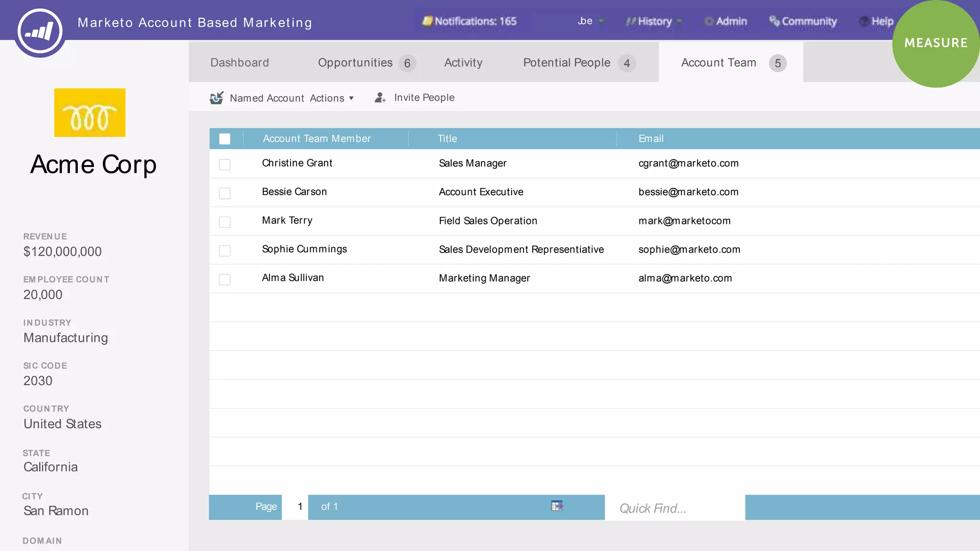980x551 pixels.
Task: Switch to the Dashboard tab
Action: (x=240, y=63)
